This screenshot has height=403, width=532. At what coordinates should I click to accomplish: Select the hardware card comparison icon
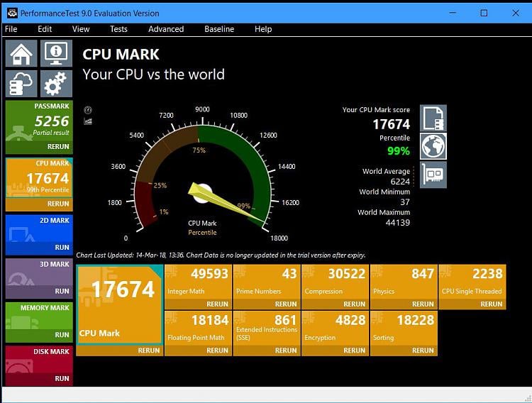coord(433,175)
